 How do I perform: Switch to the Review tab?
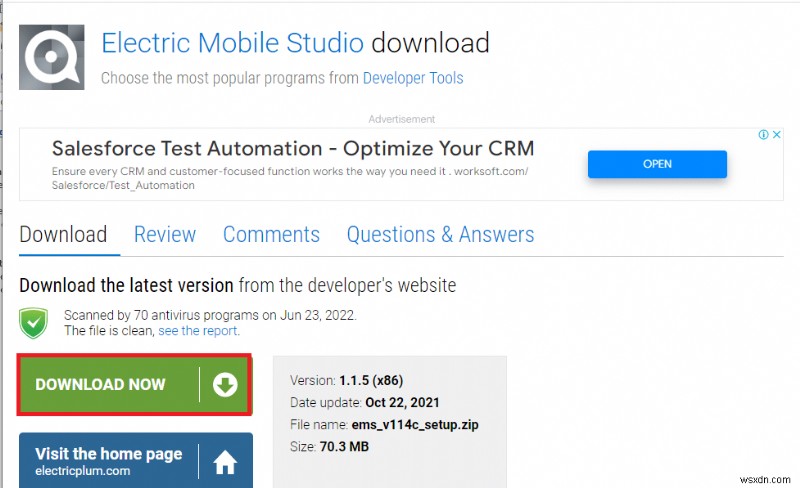click(x=165, y=234)
